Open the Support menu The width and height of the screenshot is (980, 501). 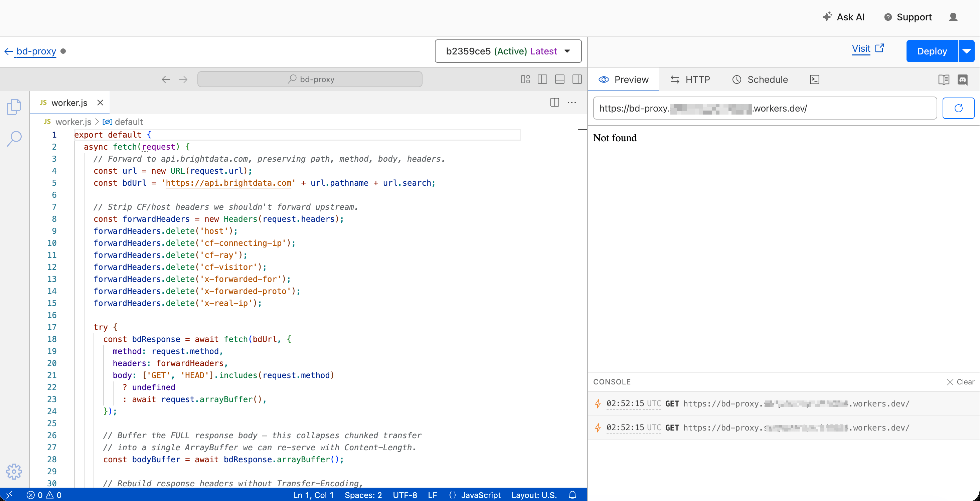point(908,17)
